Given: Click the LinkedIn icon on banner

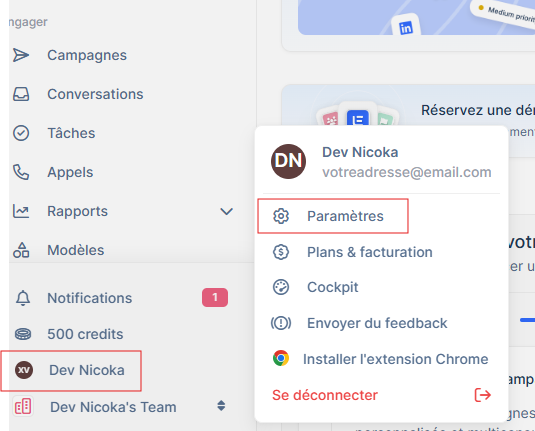Looking at the screenshot, I should pos(406,27).
